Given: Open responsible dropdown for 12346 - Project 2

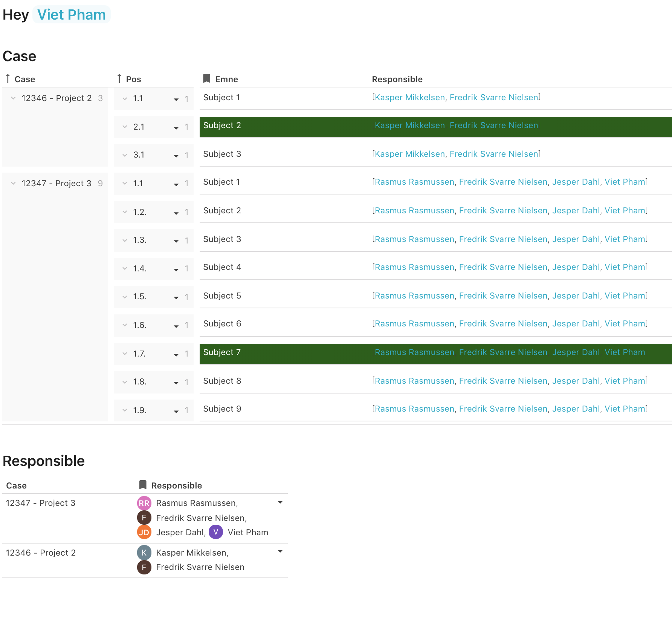Looking at the screenshot, I should pos(280,551).
